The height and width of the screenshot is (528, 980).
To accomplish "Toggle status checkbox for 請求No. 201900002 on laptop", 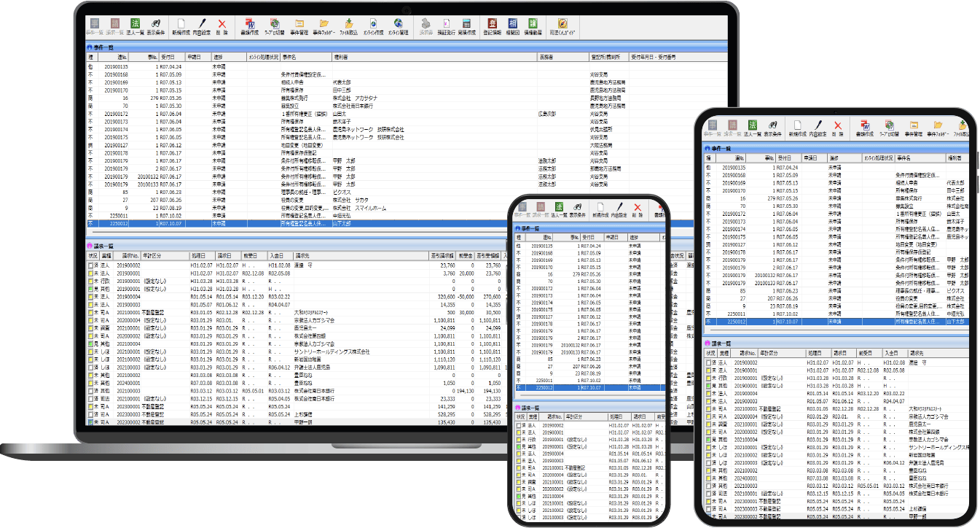I will pyautogui.click(x=91, y=265).
